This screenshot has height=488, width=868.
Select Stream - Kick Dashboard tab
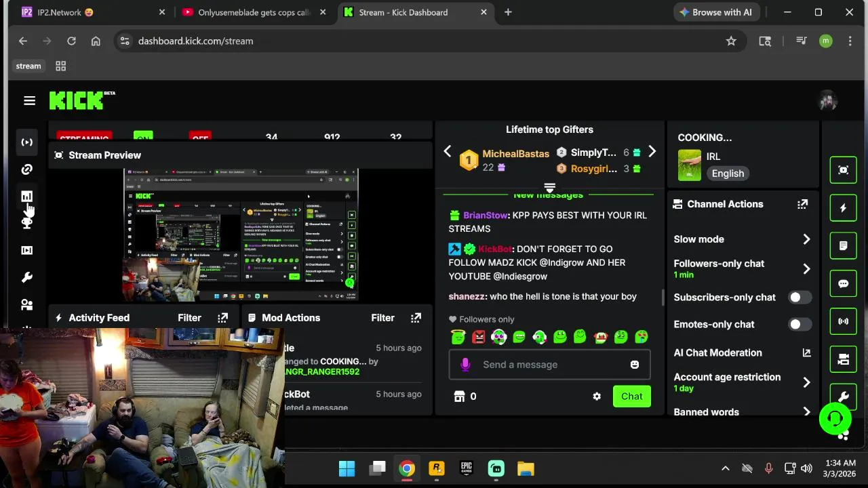pos(415,12)
